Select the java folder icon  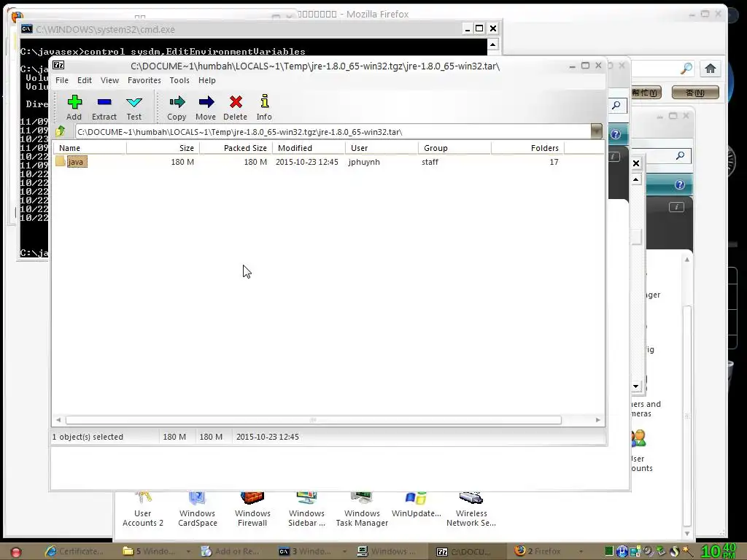[60, 161]
